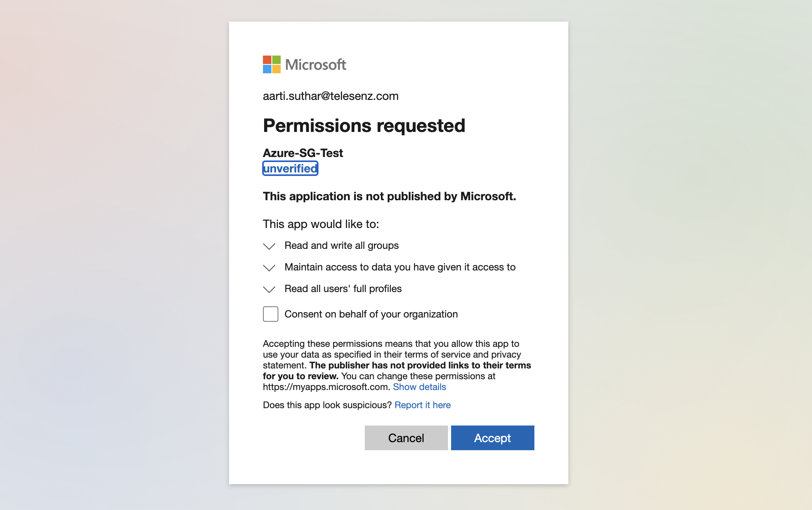Click the aarti.suthar@telesenz.com account text

331,96
